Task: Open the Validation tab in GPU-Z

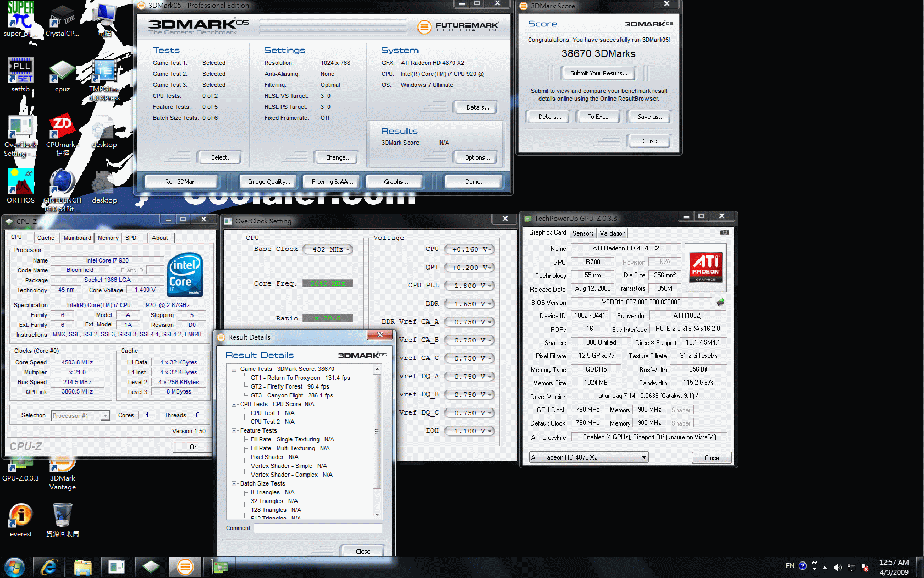Action: [x=612, y=233]
